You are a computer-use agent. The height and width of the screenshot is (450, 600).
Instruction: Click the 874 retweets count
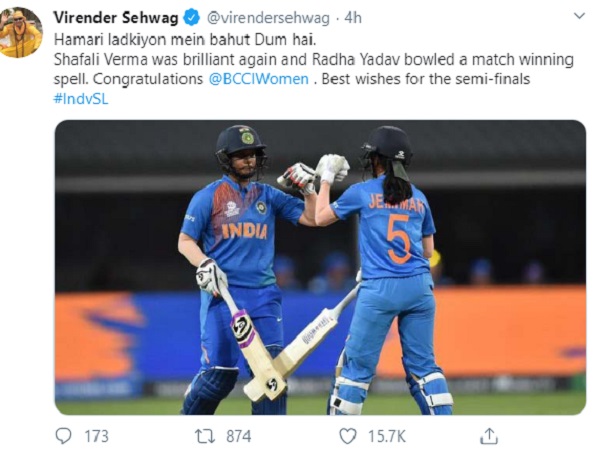[237, 436]
